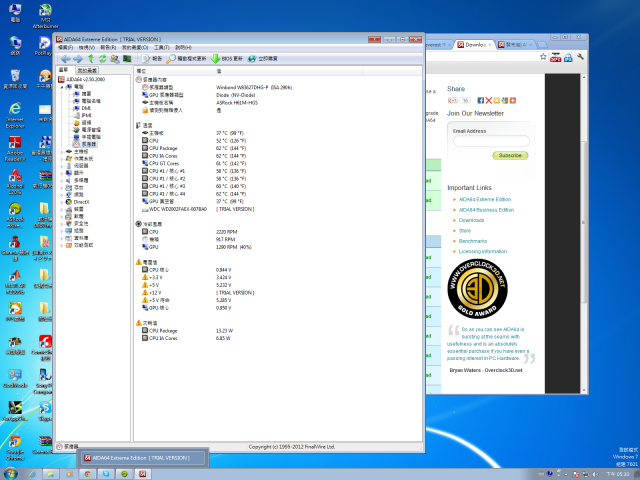Select the IPMI item in the tree
This screenshot has width=640, height=480.
pos(82,116)
